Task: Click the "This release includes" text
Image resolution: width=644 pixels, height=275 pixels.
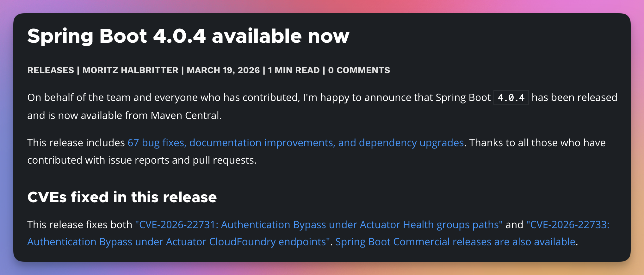Action: 76,143
